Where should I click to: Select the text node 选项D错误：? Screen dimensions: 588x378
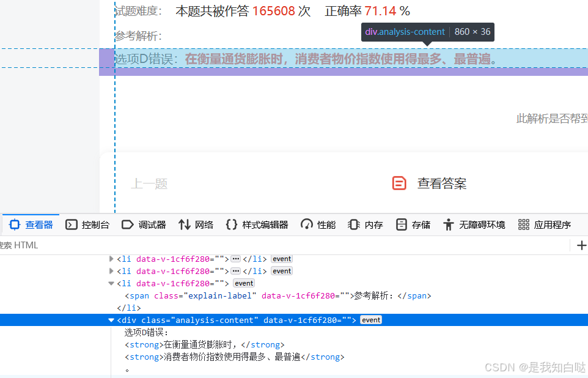[146, 332]
